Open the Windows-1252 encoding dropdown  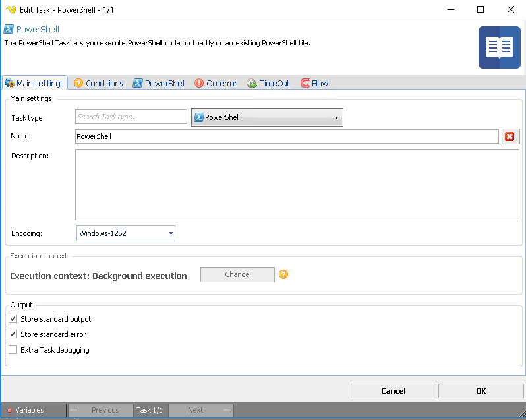[x=126, y=233]
